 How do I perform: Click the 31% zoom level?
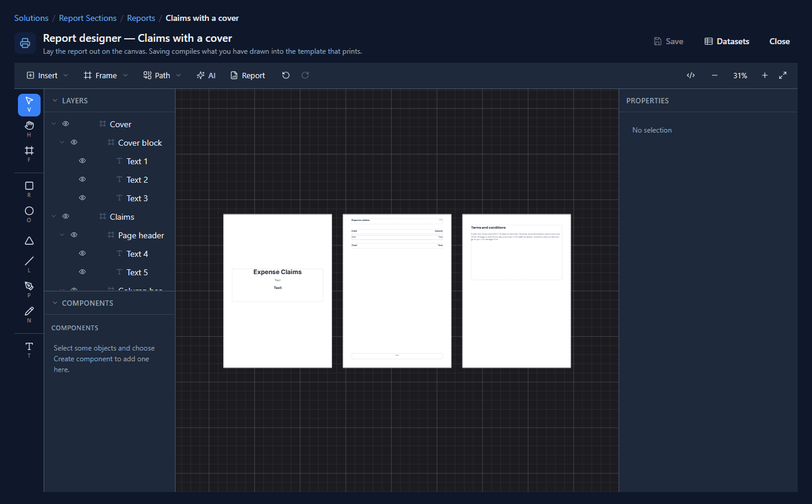coord(740,76)
